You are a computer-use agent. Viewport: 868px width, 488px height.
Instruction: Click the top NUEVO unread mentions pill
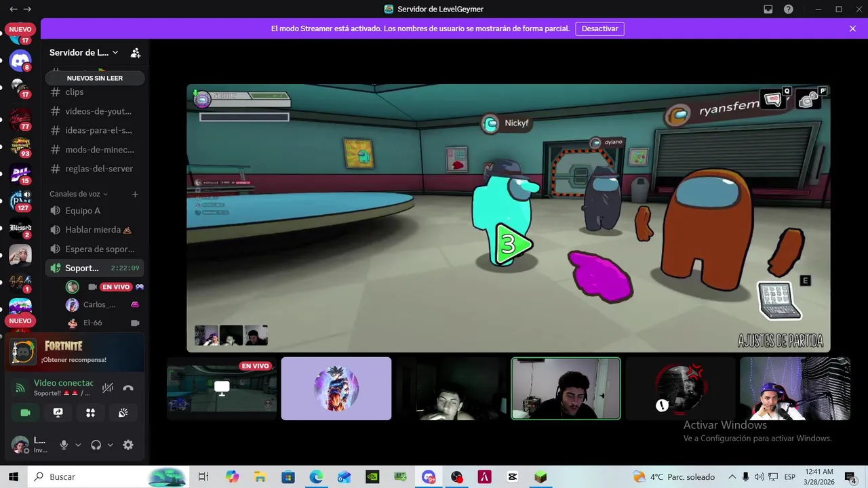(20, 30)
